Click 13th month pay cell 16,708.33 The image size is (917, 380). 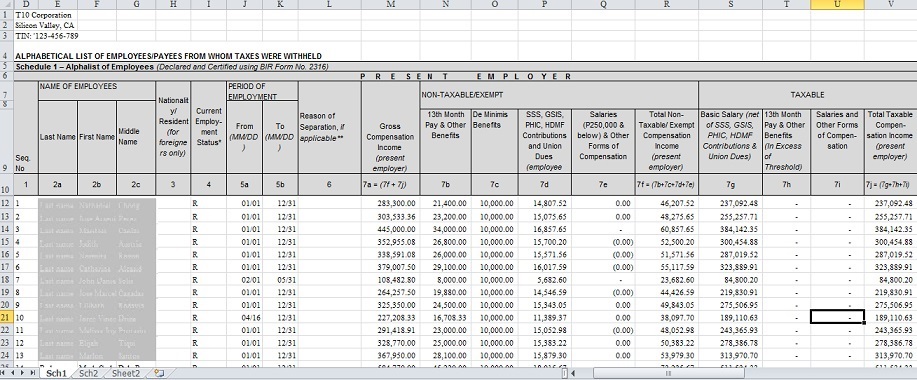445,317
